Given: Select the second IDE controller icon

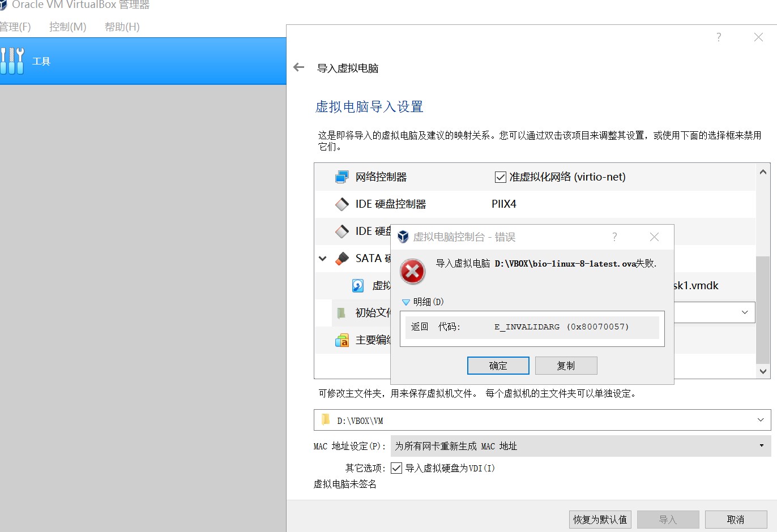Looking at the screenshot, I should pos(342,231).
